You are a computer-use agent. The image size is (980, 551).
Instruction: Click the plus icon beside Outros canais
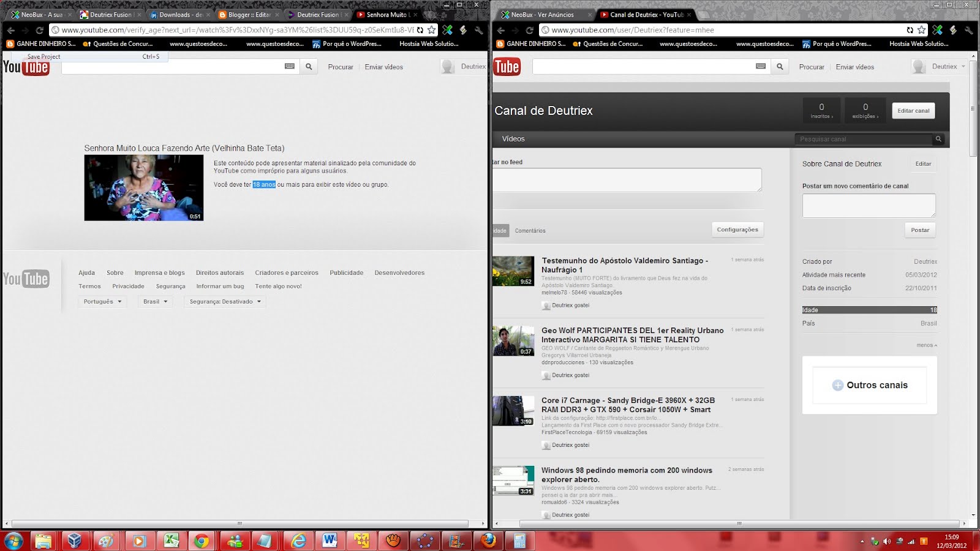coord(837,385)
